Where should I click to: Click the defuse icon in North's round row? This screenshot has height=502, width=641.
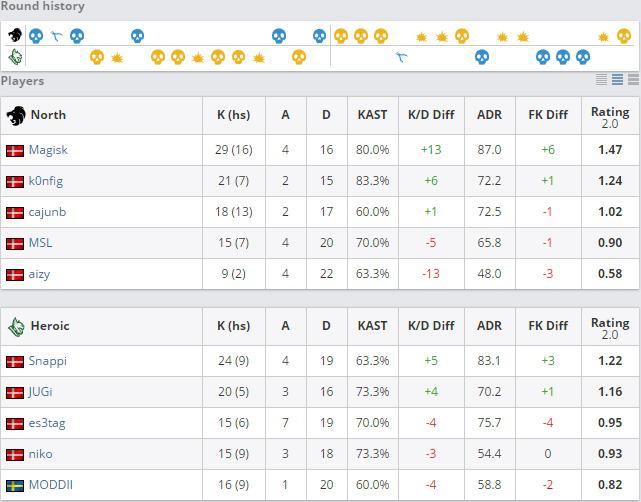[x=57, y=36]
